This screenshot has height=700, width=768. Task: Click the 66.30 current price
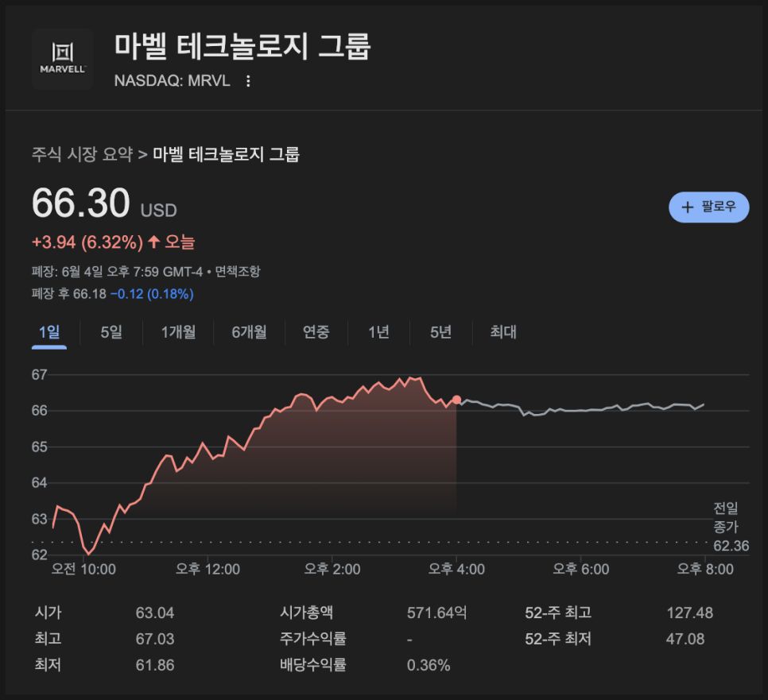(81, 203)
